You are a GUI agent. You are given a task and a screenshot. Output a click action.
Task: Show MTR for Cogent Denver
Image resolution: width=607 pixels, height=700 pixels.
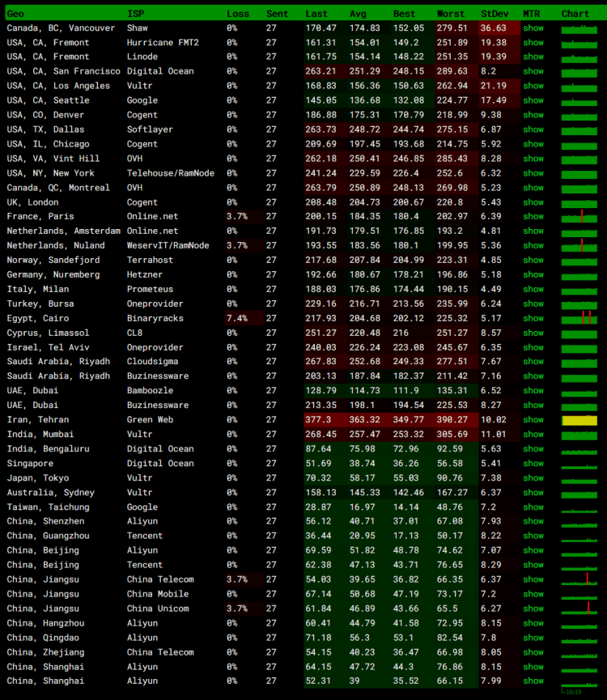(x=533, y=115)
